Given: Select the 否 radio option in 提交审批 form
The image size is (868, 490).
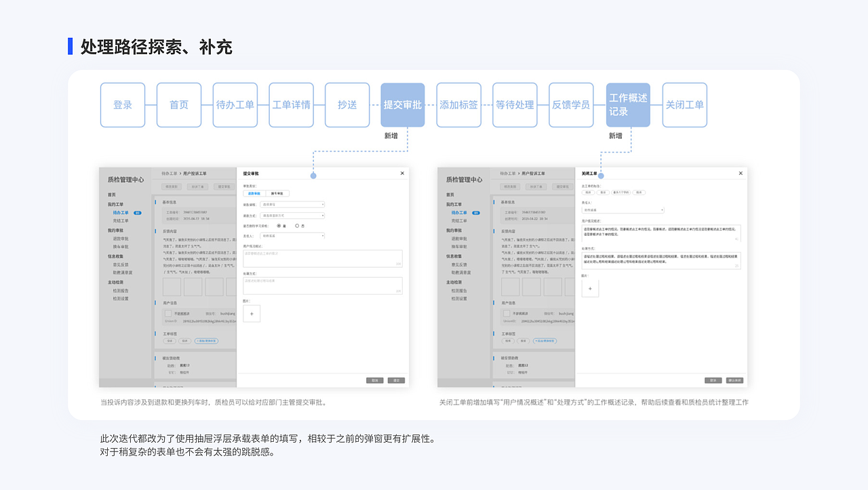Looking at the screenshot, I should coord(297,226).
